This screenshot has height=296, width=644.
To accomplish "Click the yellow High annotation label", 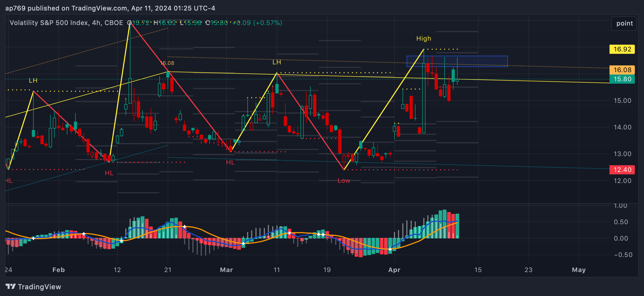I will 424,38.
